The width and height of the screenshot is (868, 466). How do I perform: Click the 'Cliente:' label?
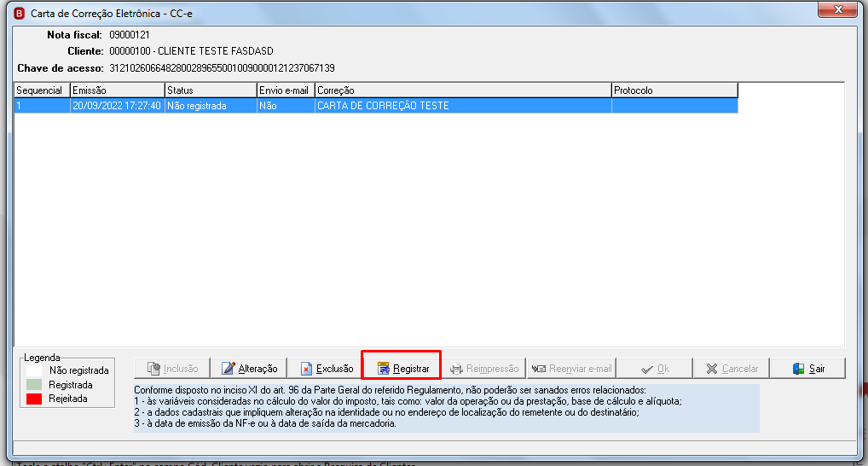(85, 51)
